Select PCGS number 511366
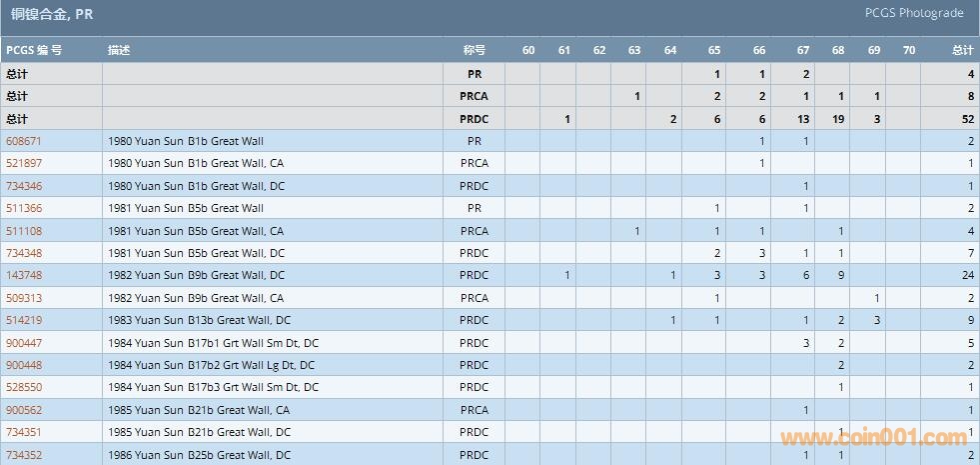 click(x=24, y=208)
